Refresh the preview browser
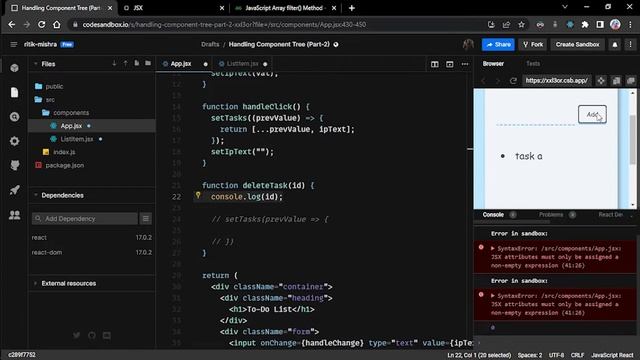The width and height of the screenshot is (640, 360). 513,80
